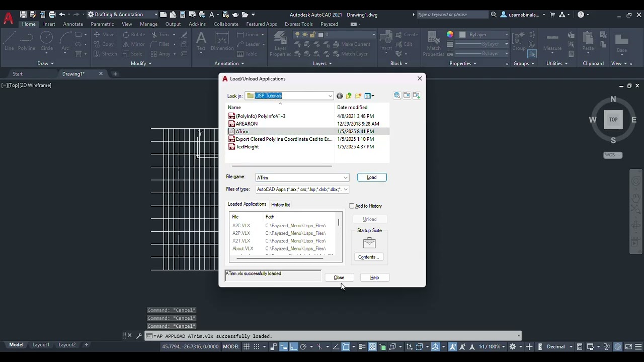The image size is (644, 362).
Task: Open the Start file tab
Action: 18,74
